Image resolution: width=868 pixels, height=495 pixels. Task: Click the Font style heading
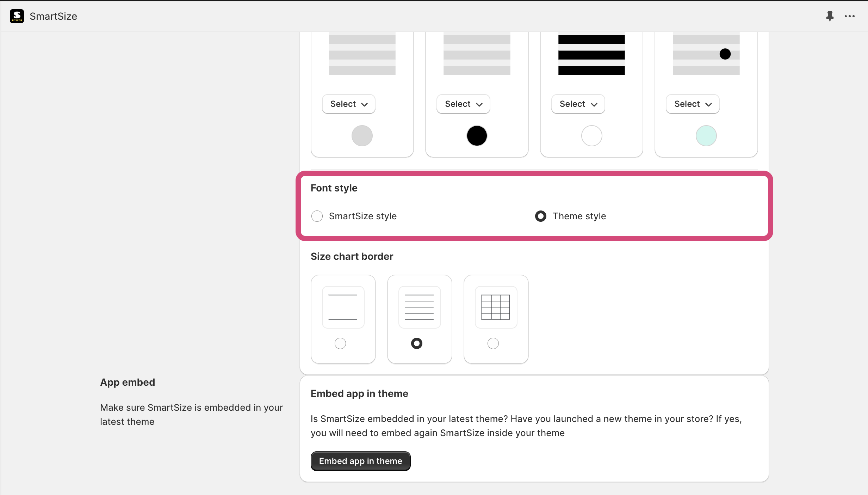click(334, 188)
